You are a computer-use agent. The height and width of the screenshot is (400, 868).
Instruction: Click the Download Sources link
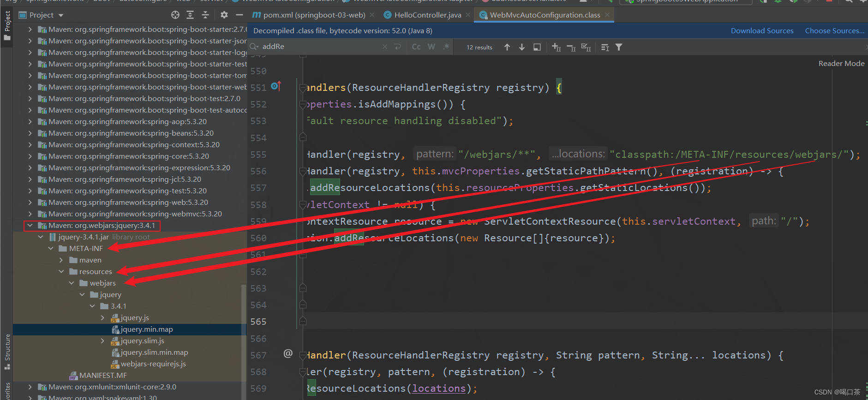[762, 30]
